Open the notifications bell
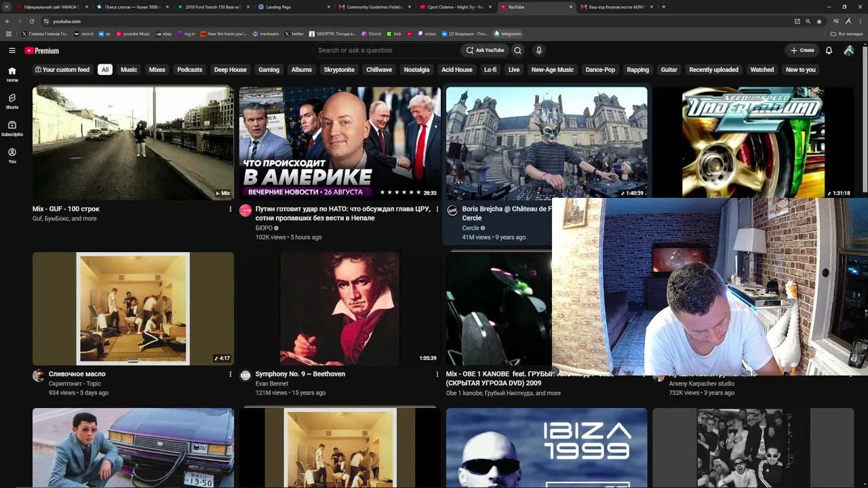This screenshot has width=868, height=488. [x=829, y=50]
